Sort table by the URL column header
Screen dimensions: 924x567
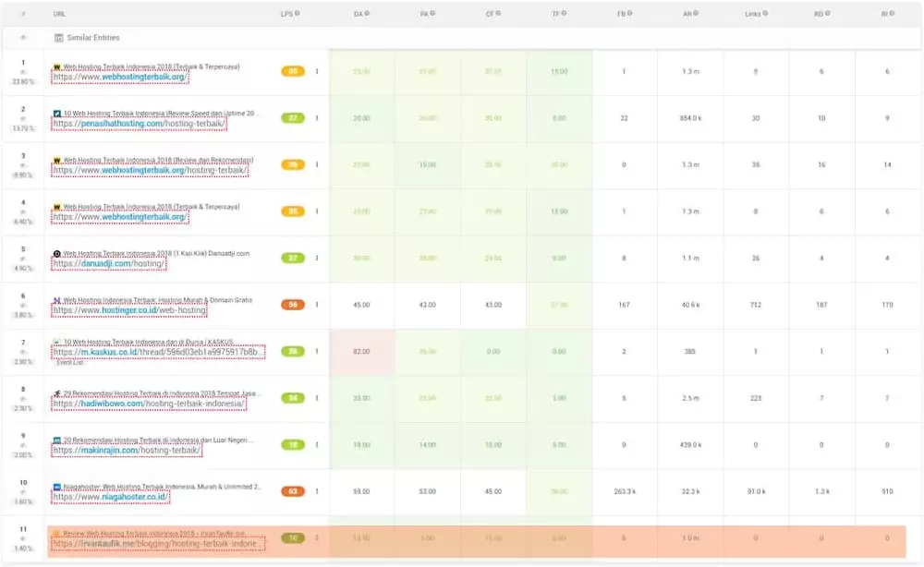click(x=59, y=14)
